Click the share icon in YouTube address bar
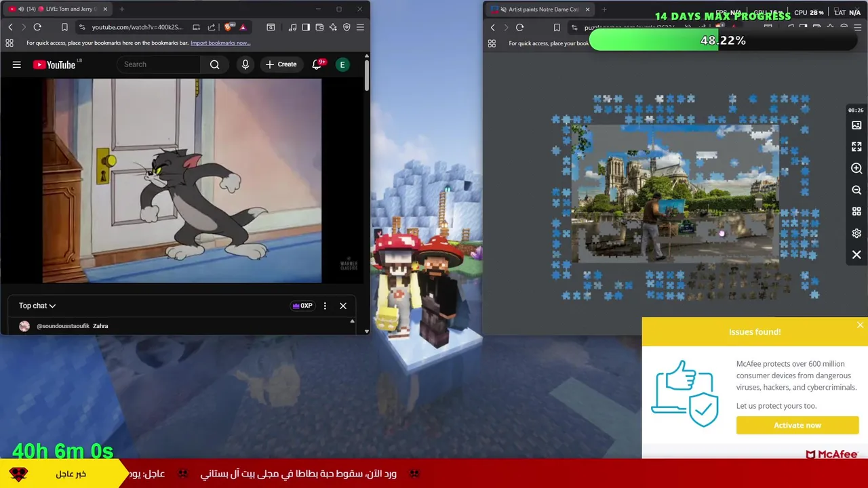Image resolution: width=868 pixels, height=488 pixels. coord(212,27)
